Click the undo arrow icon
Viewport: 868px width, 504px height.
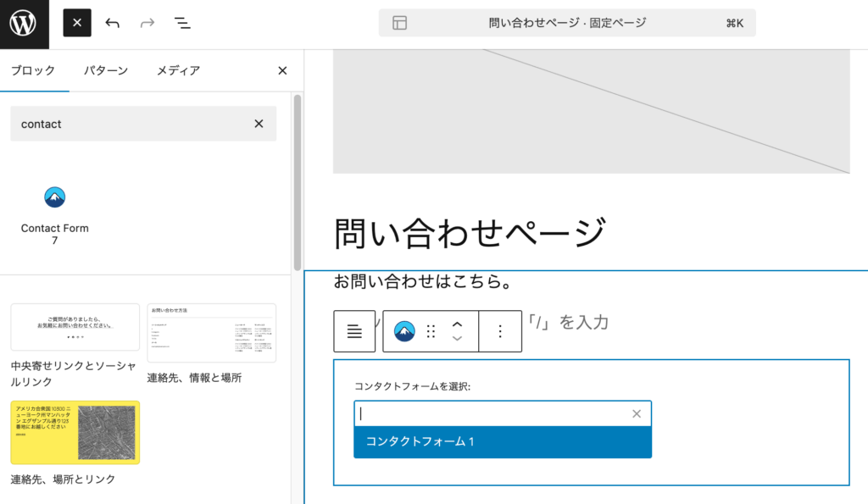coord(113,23)
